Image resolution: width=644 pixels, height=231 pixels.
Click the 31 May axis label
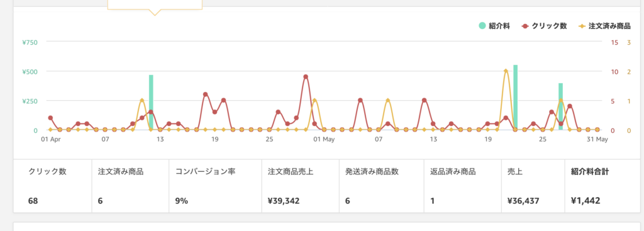(597, 140)
